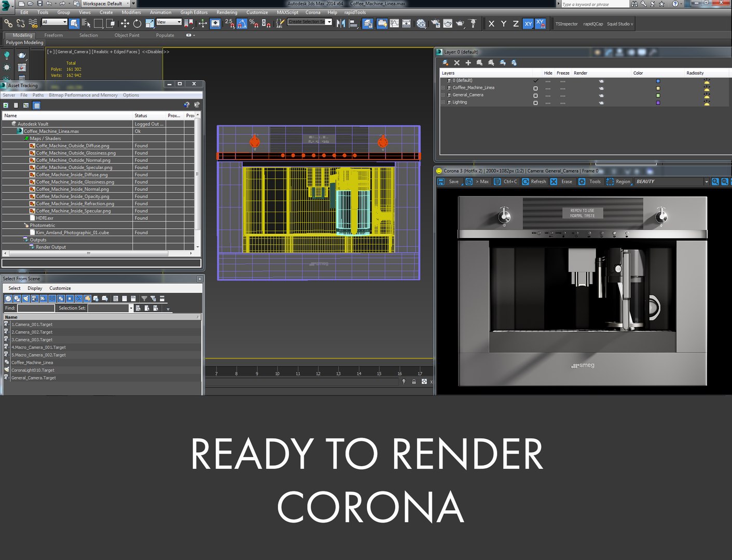
Task: Restrict to Y axis button
Action: (x=503, y=23)
